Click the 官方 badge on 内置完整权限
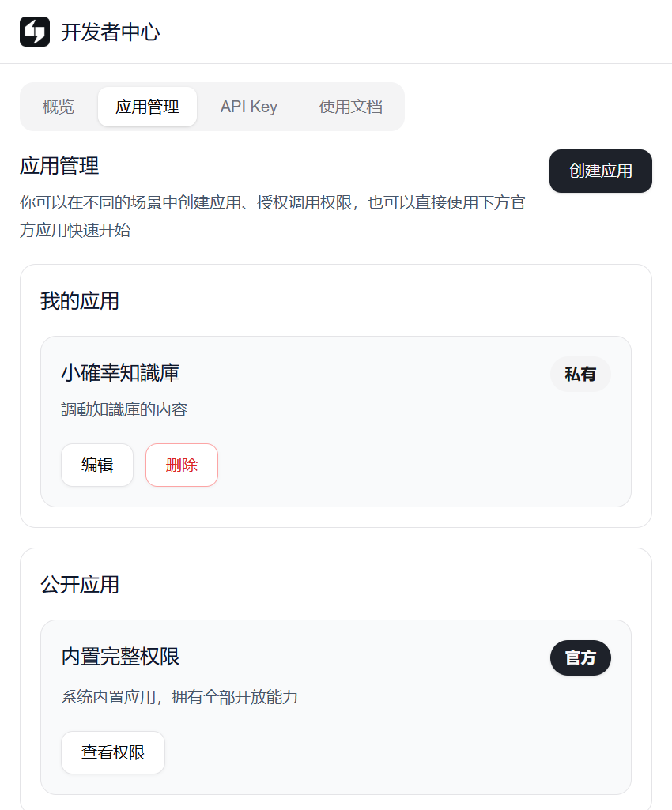672x810 pixels. (x=580, y=657)
